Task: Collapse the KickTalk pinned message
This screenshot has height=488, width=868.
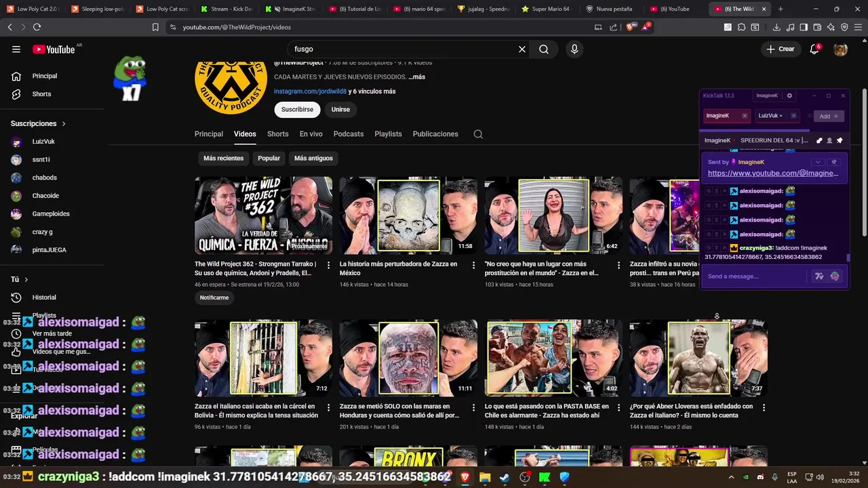Action: (818, 162)
